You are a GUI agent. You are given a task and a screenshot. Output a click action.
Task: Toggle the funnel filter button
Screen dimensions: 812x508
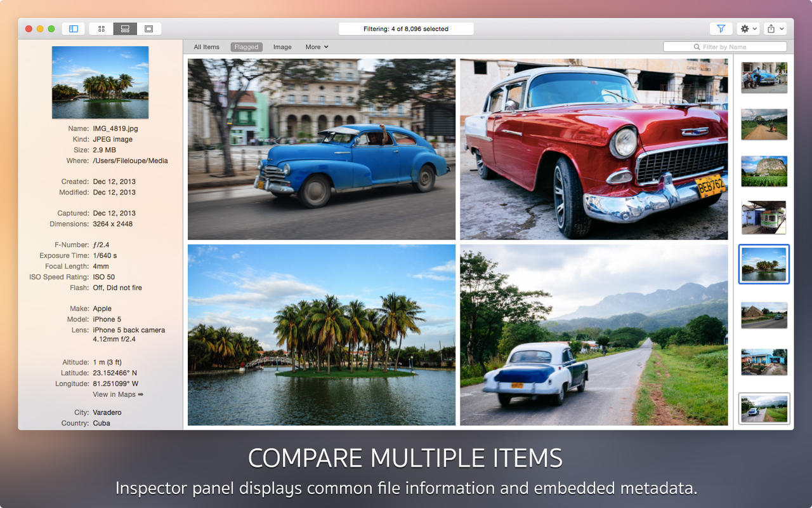point(721,29)
